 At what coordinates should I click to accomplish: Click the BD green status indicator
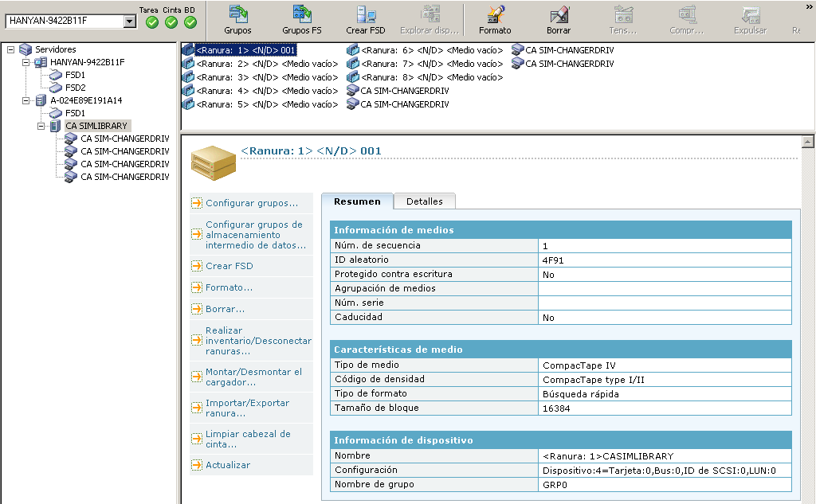[x=189, y=22]
